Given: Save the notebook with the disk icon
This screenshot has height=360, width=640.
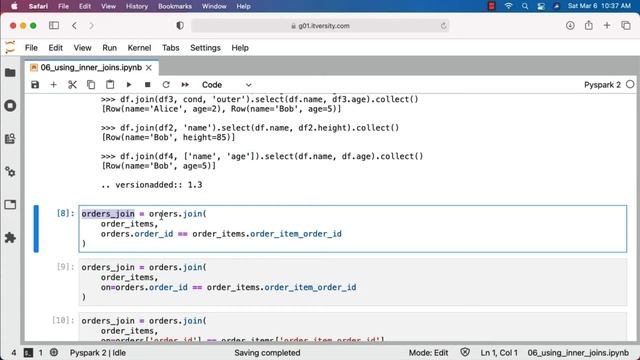Looking at the screenshot, I should 35,84.
